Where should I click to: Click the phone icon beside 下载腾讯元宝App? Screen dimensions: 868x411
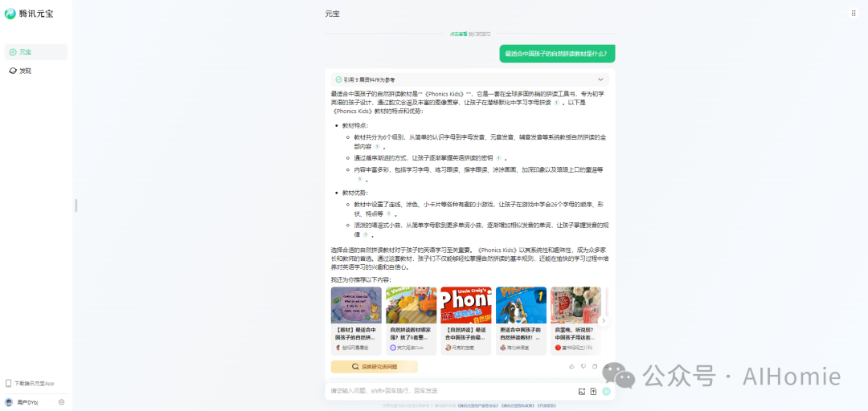[8, 384]
